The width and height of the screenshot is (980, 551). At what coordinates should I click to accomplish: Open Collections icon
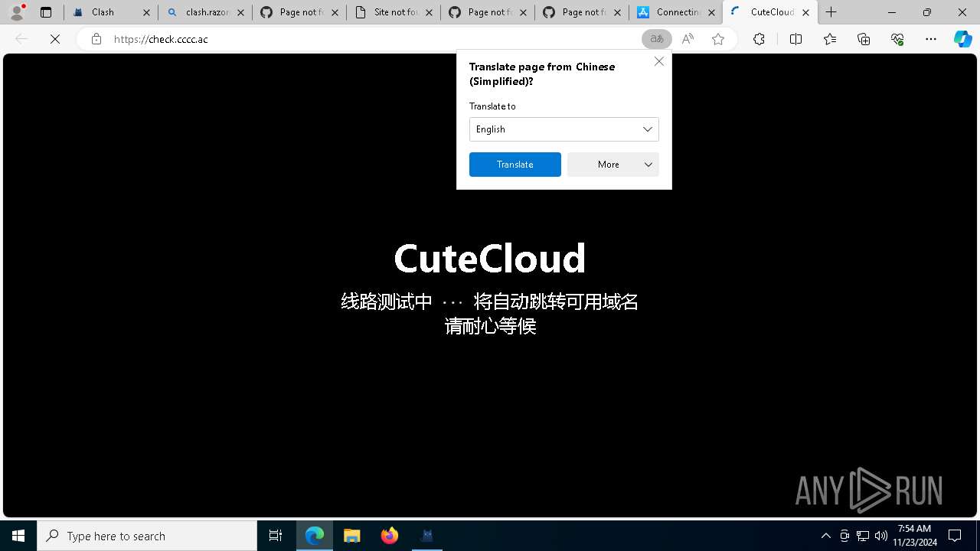pos(864,39)
